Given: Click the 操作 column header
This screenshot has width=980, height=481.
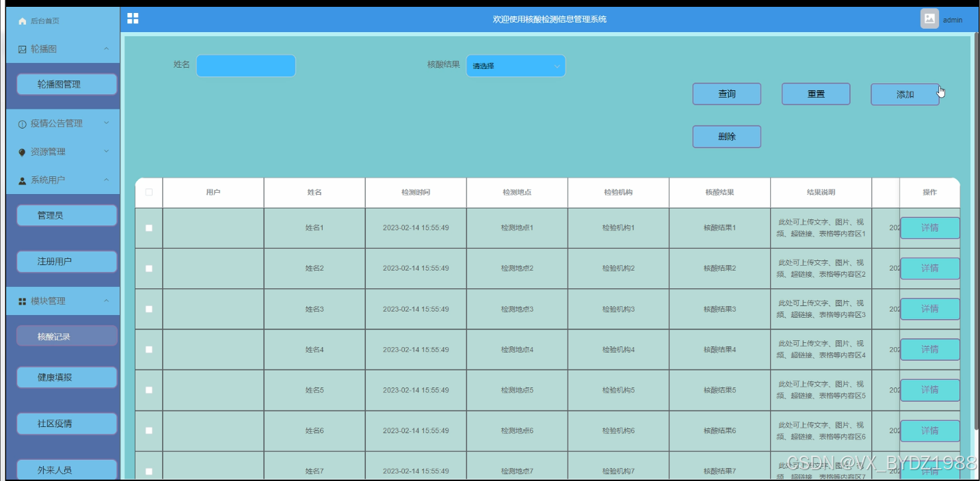Looking at the screenshot, I should pyautogui.click(x=930, y=193).
